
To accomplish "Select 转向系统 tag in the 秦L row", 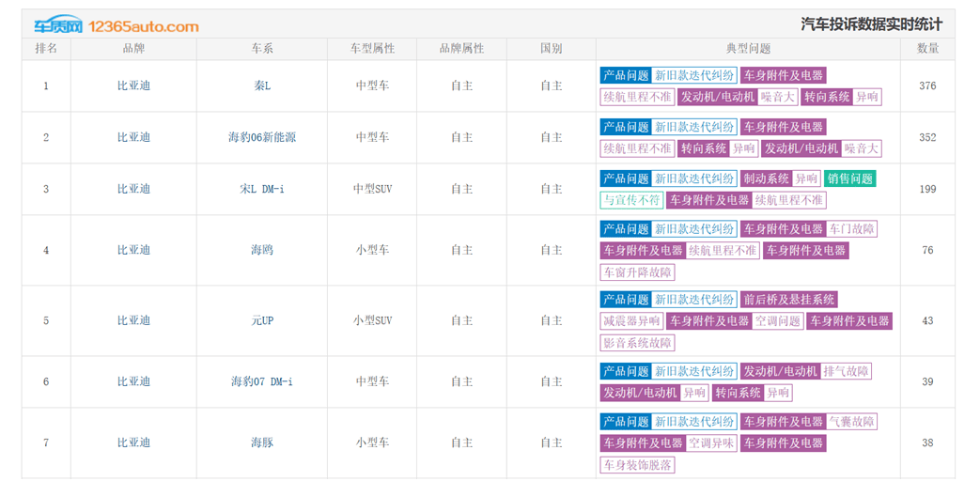I will [x=827, y=98].
